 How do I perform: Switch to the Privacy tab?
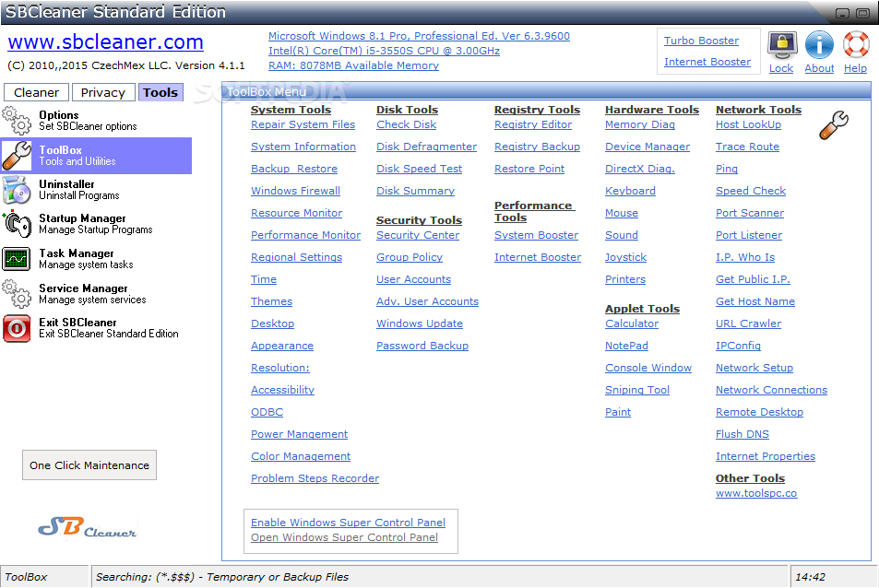click(x=102, y=92)
